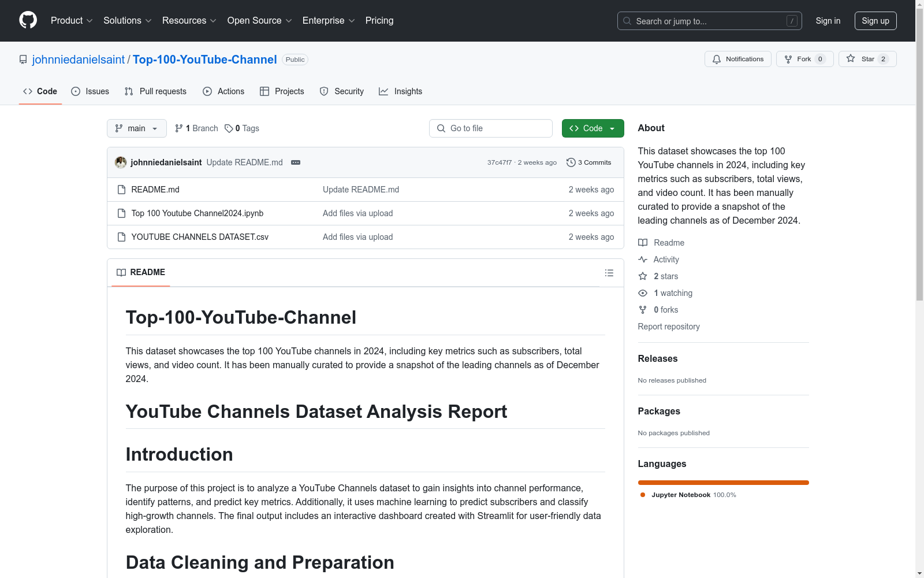Star the Top-100-YouTube-Channel repository
The width and height of the screenshot is (924, 578).
pos(867,59)
